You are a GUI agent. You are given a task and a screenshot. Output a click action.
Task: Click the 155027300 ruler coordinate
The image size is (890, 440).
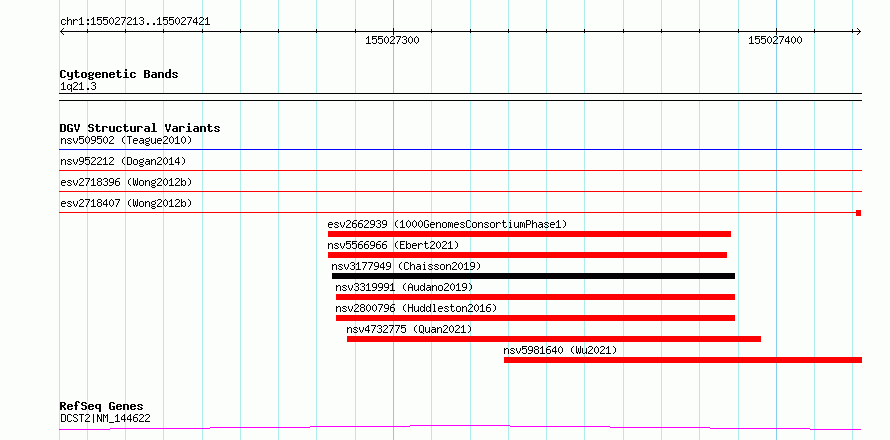tap(392, 40)
